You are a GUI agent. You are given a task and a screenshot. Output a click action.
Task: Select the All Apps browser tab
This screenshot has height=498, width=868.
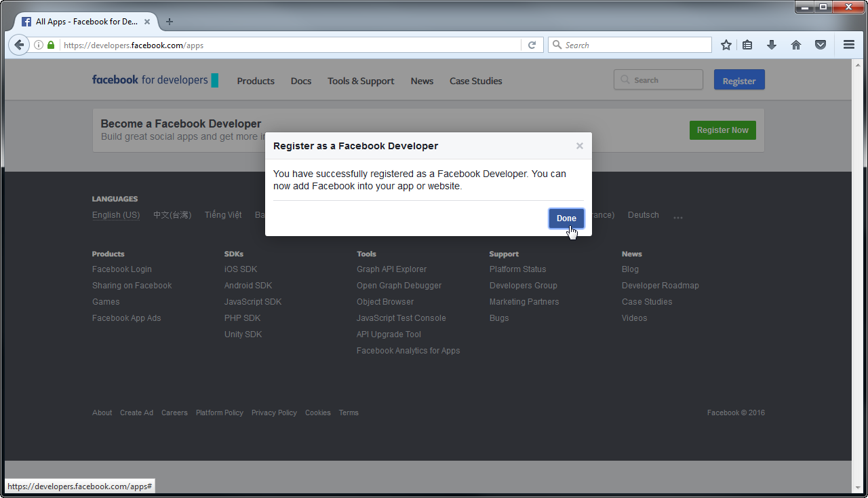point(85,22)
